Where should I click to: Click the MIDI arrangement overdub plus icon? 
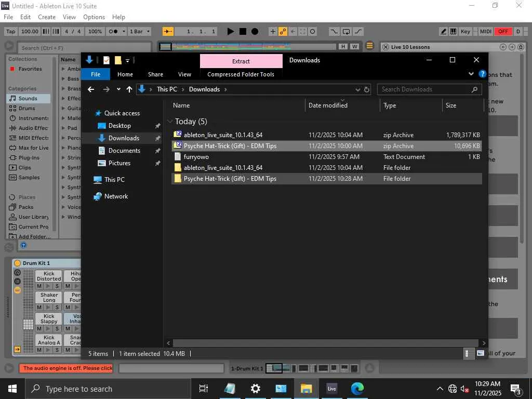272,32
